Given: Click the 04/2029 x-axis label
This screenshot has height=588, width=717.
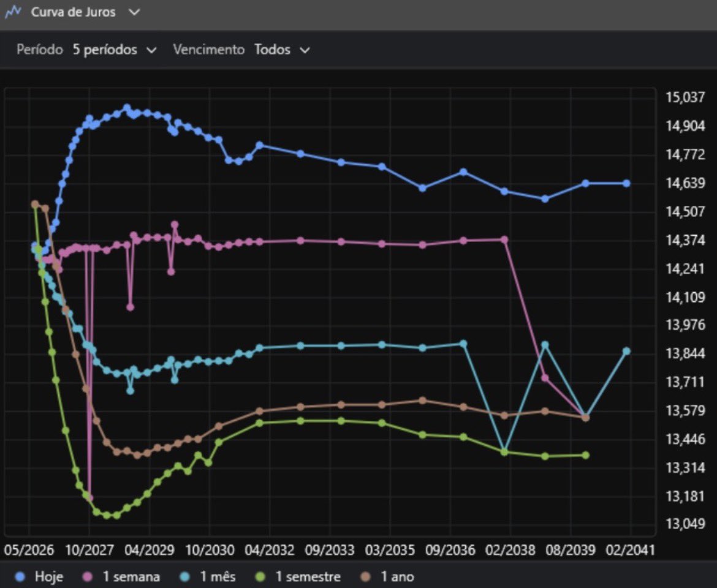Looking at the screenshot, I should [x=150, y=549].
